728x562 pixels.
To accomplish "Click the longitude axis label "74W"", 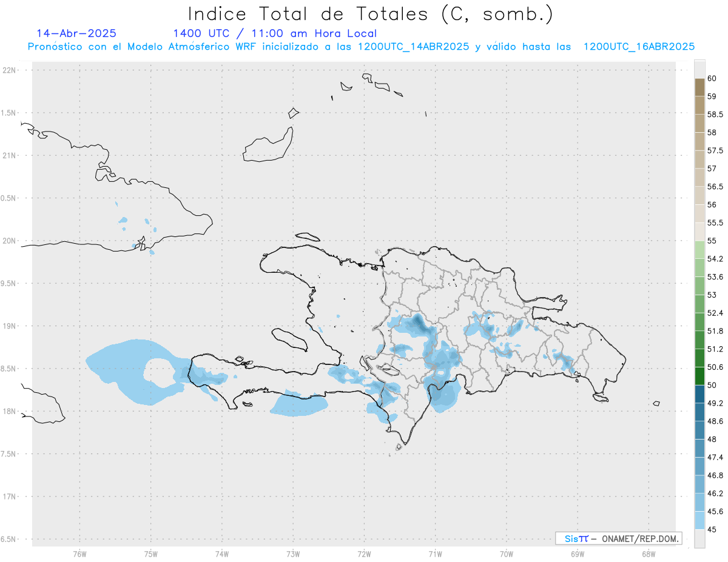I will click(222, 554).
